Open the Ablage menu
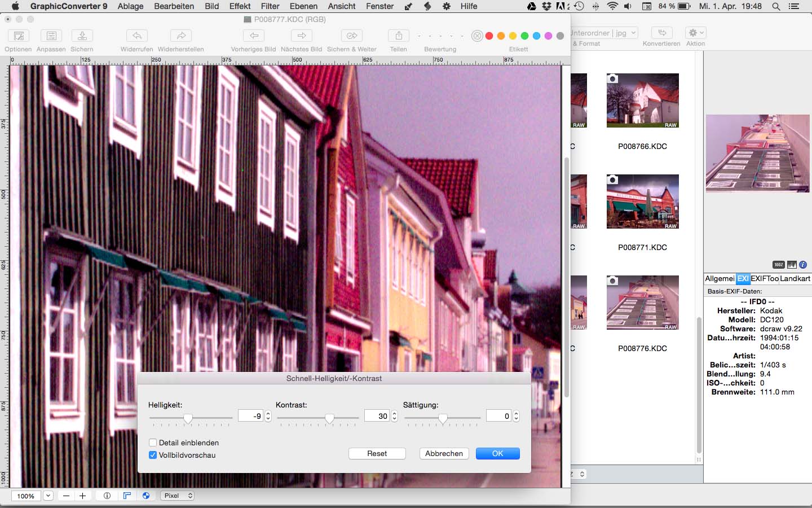 point(130,6)
